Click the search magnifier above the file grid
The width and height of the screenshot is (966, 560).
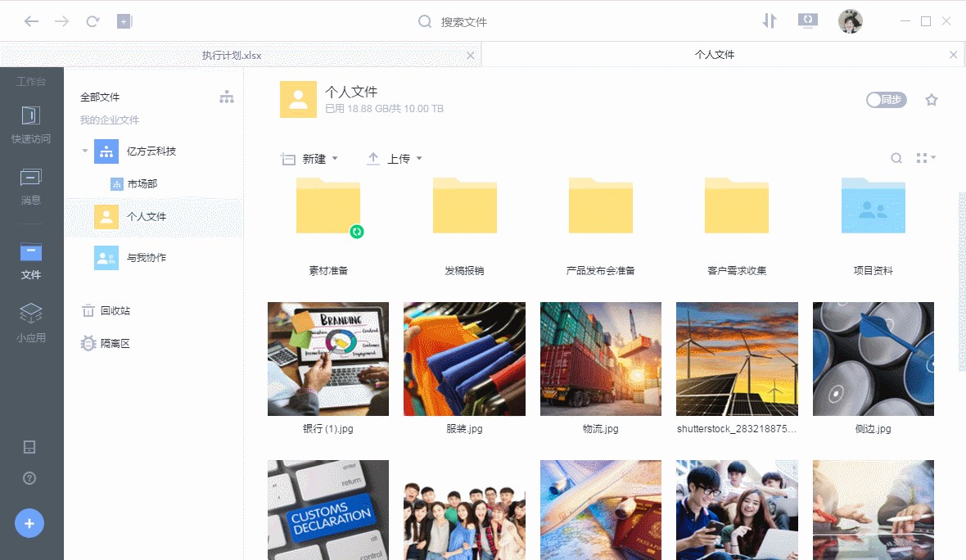click(896, 158)
